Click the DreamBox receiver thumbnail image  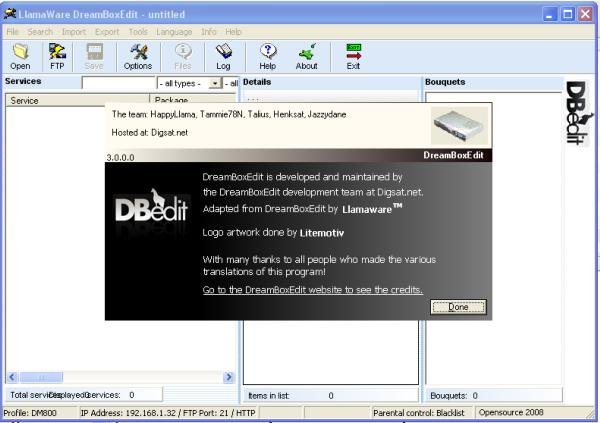pyautogui.click(x=460, y=126)
